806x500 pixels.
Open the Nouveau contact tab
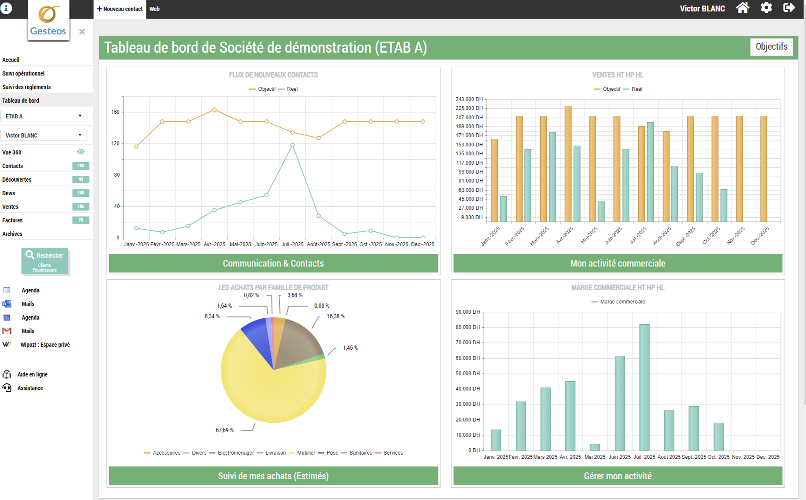point(120,8)
